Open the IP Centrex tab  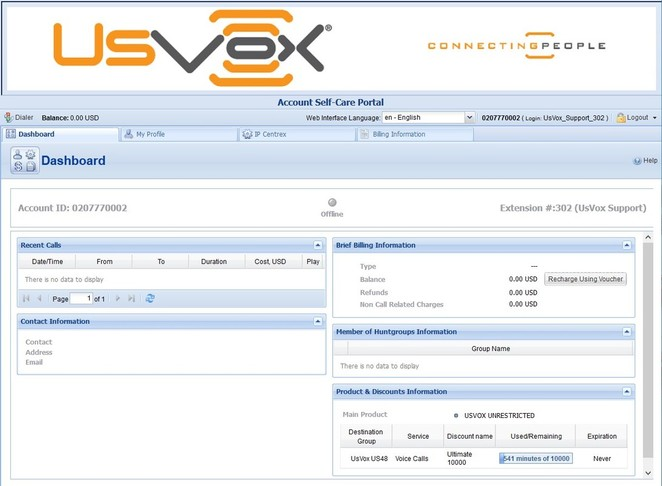tap(297, 134)
